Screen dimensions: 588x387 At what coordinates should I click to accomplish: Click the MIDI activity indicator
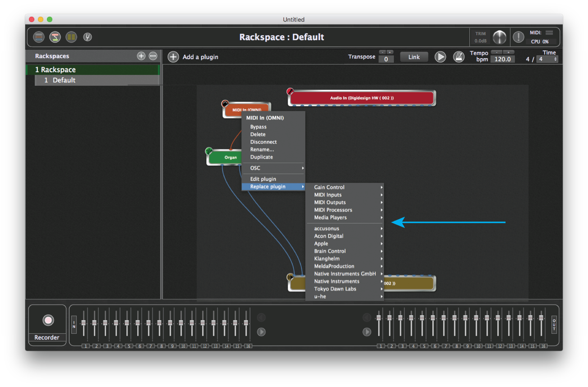tap(549, 33)
